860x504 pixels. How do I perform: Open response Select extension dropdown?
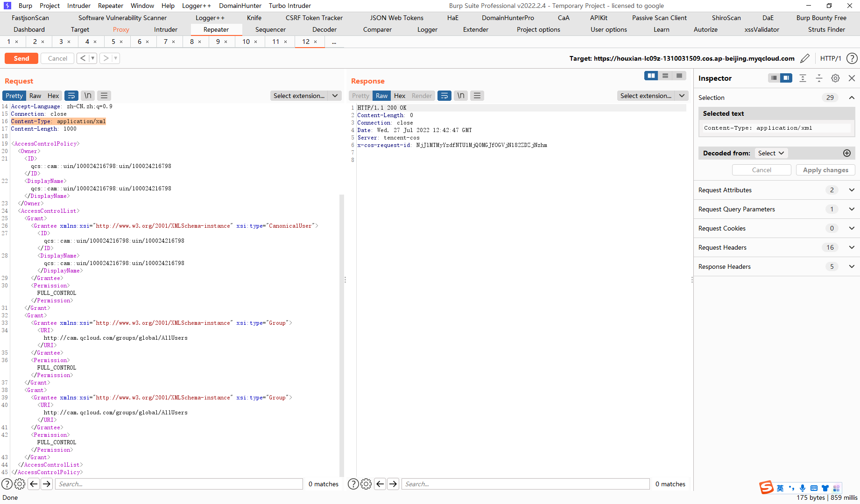(653, 96)
